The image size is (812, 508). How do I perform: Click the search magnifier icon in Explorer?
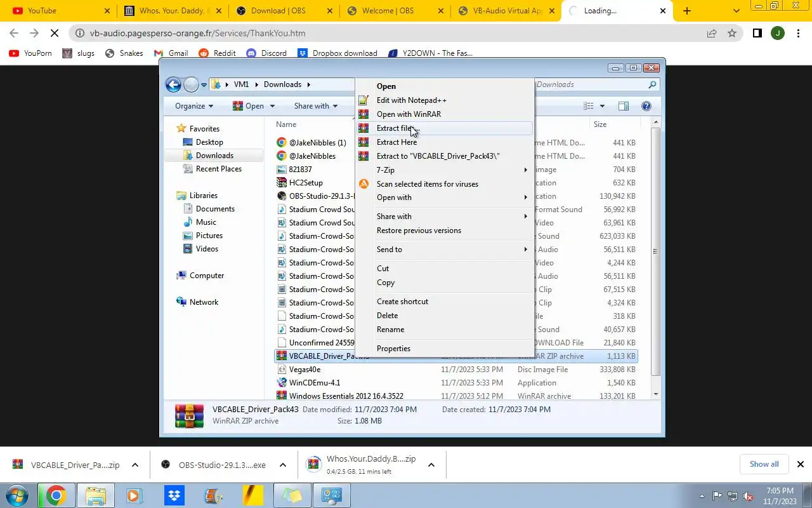[652, 84]
